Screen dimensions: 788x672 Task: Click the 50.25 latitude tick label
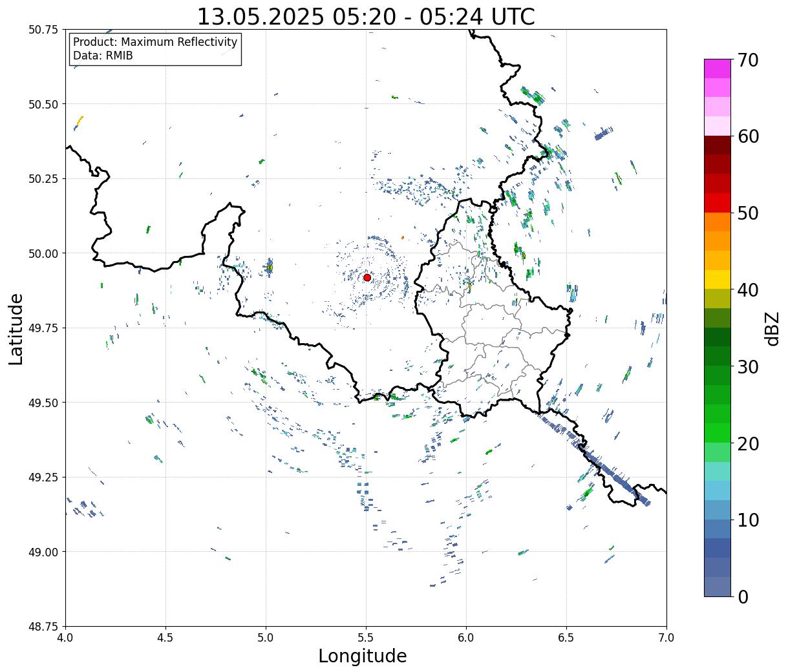point(43,179)
